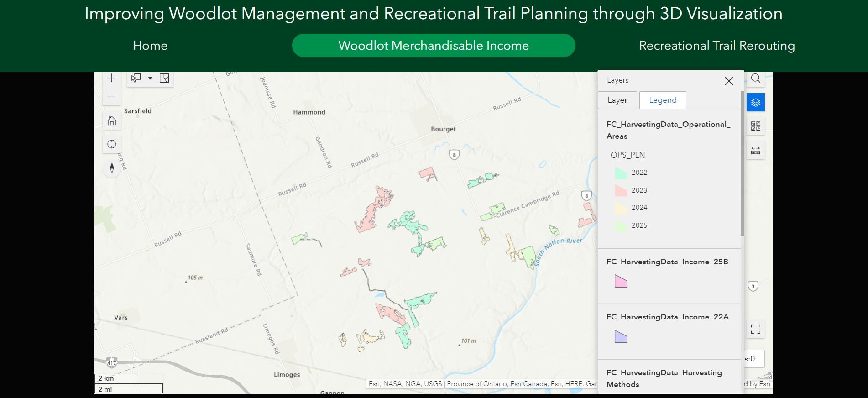
Task: Switch to the Layer tab
Action: pyautogui.click(x=617, y=100)
